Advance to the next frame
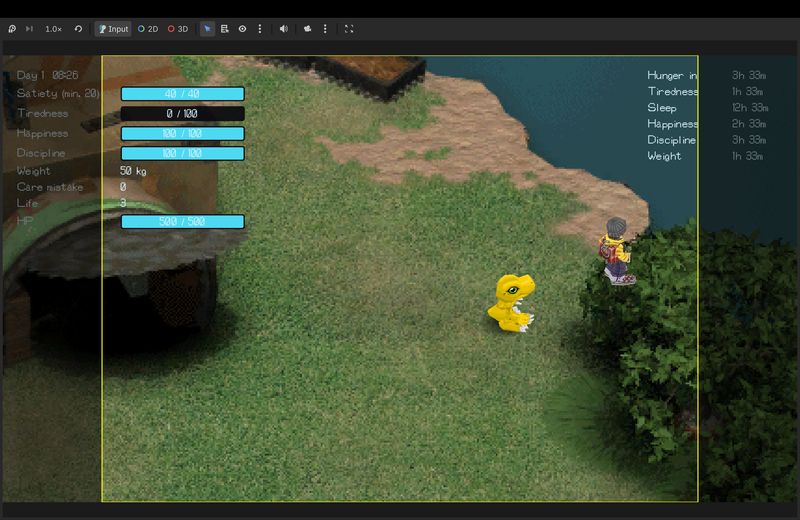The width and height of the screenshot is (800, 520). [29, 29]
